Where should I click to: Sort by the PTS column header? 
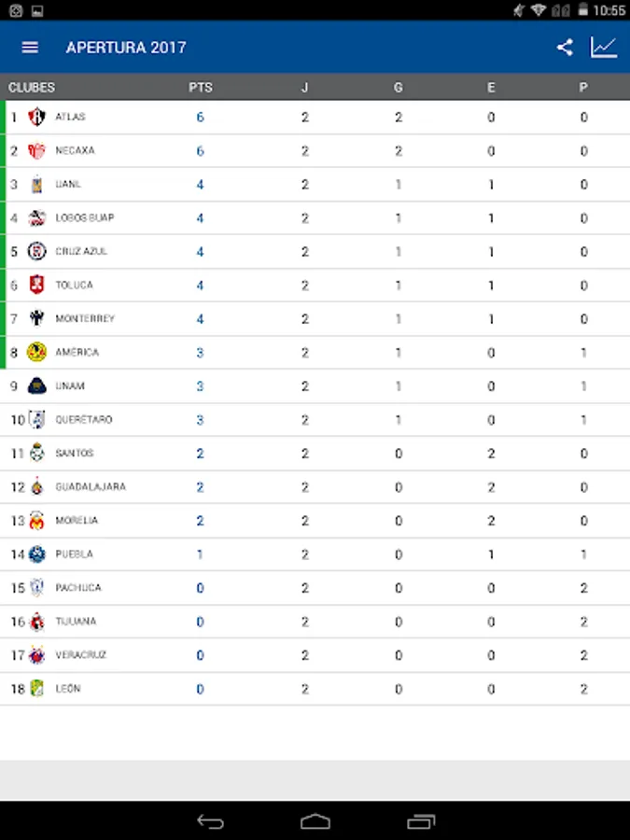pos(201,88)
